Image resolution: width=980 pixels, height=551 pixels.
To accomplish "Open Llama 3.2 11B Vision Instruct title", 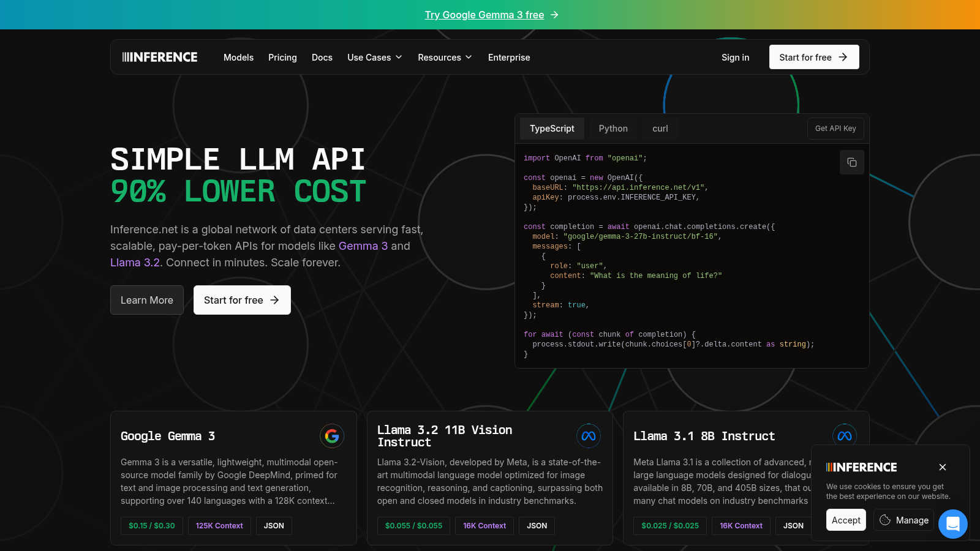I will [x=445, y=436].
